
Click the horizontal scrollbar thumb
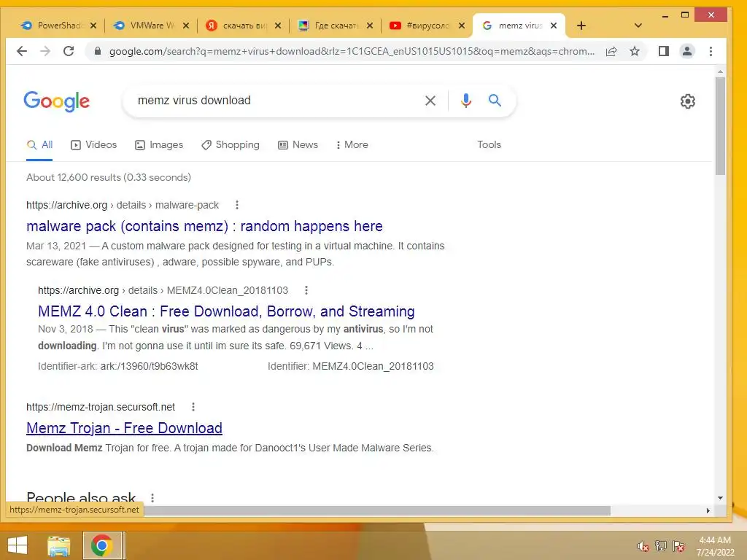click(376, 510)
